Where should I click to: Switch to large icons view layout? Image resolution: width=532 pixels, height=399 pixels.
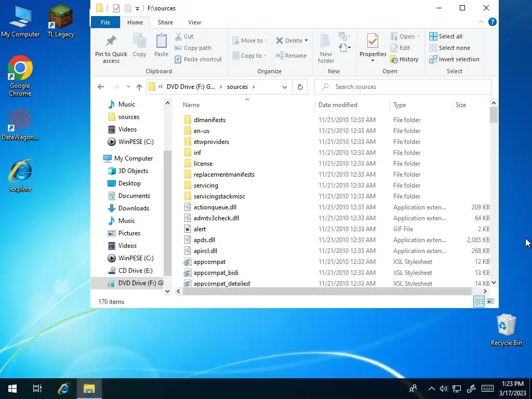[490, 301]
